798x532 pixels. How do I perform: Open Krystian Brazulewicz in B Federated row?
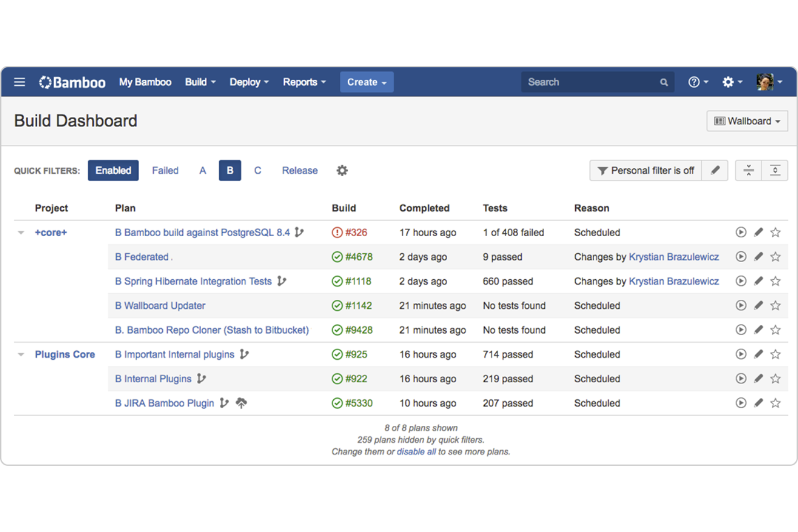click(x=674, y=257)
